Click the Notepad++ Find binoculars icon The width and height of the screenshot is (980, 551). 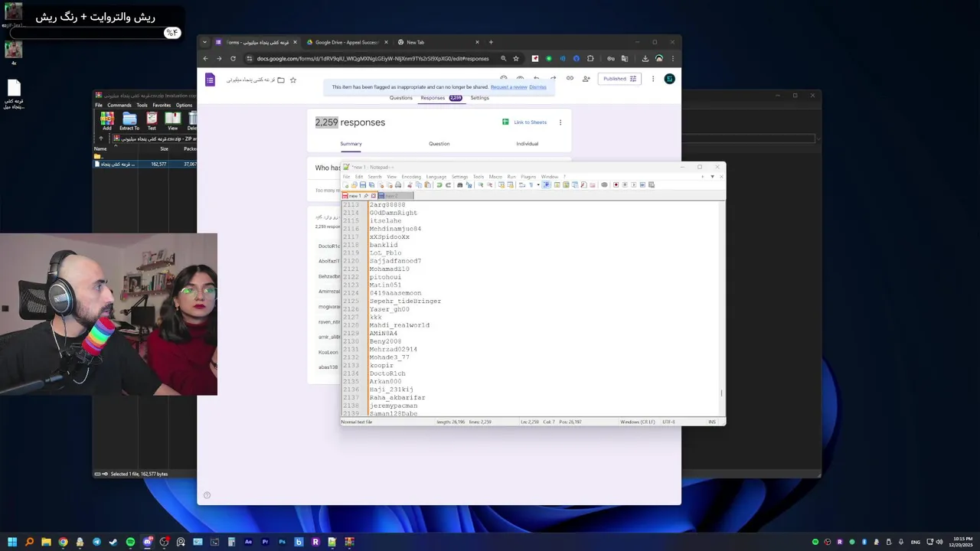[460, 184]
